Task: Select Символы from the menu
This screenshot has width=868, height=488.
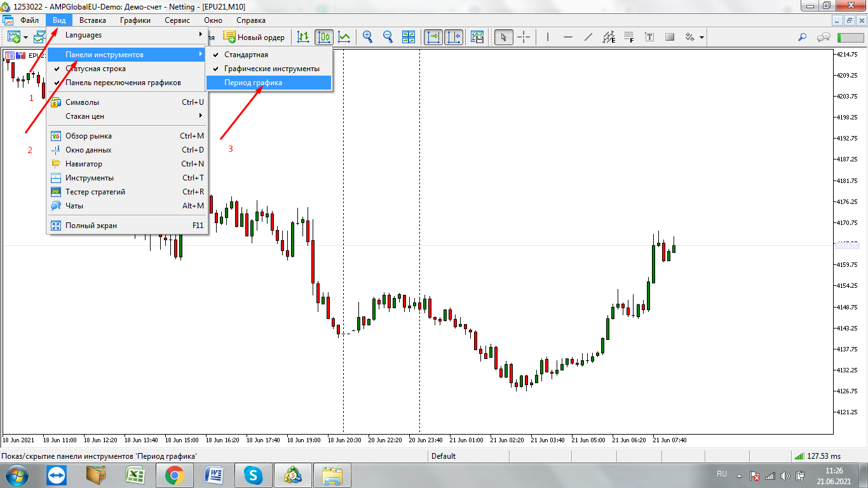Action: (x=127, y=102)
